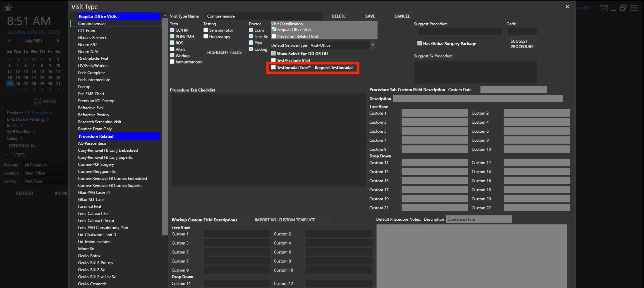Viewport: 644px width, 288px height.
Task: Click the window key icon in title bar
Action: coord(604,8)
